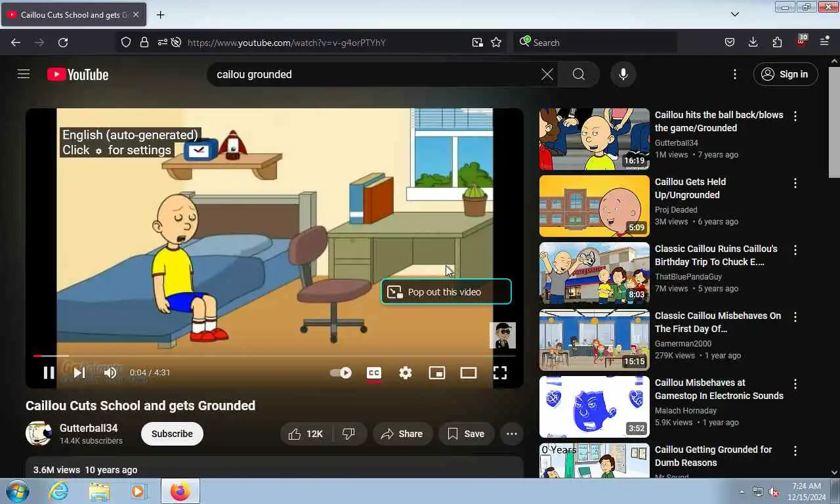This screenshot has height=504, width=840.
Task: Click the video channel watermark
Action: tap(503, 335)
